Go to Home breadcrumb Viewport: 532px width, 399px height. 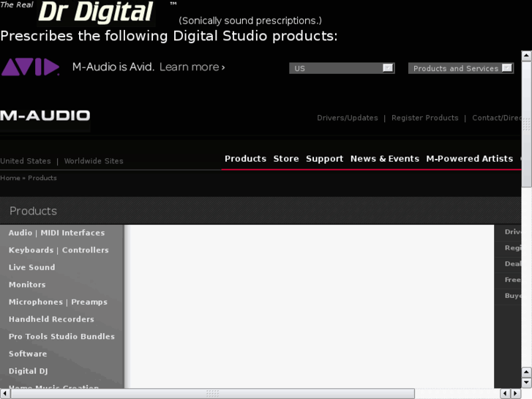click(10, 178)
